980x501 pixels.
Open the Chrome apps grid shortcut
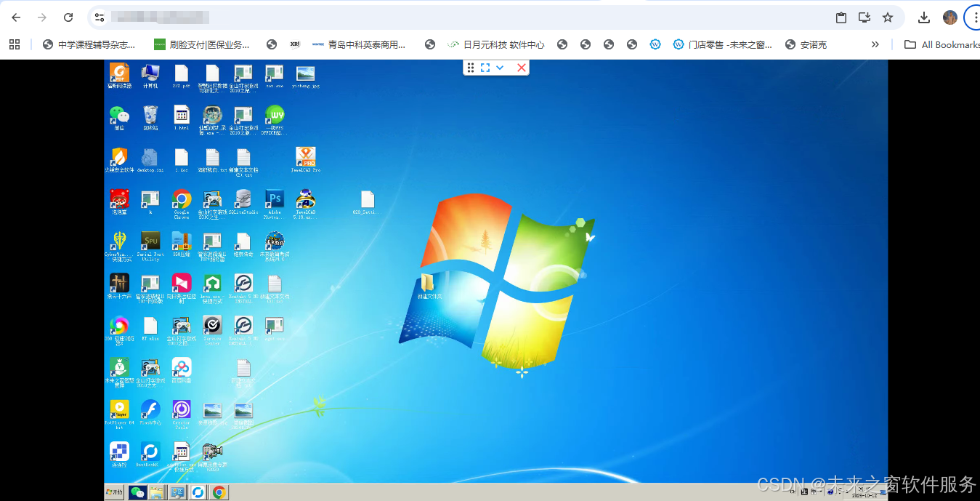point(15,44)
